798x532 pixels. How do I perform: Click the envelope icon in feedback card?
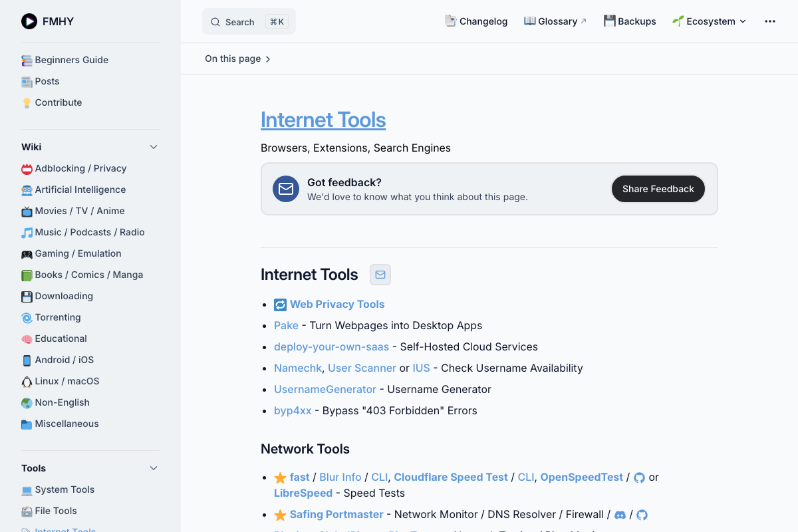(286, 189)
